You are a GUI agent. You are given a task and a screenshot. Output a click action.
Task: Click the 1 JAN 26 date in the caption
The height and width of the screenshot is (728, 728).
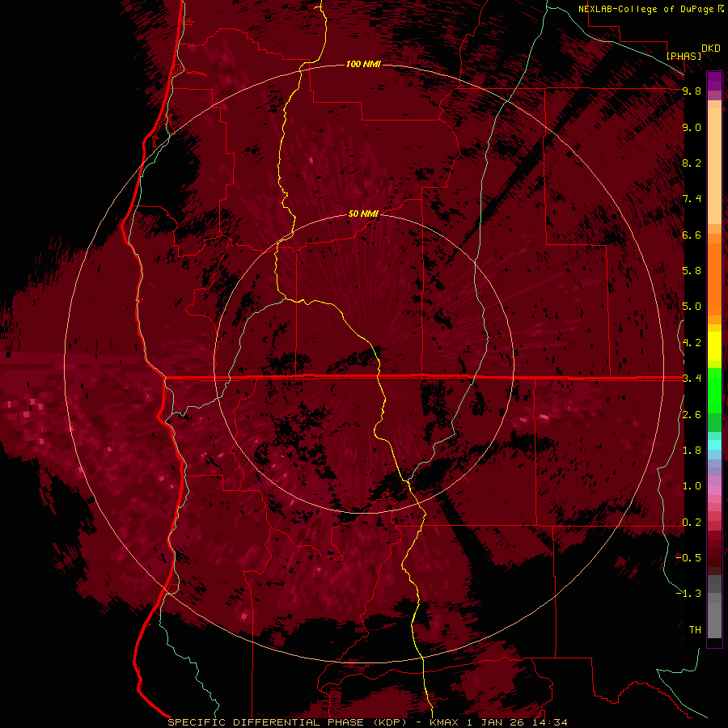(497, 722)
